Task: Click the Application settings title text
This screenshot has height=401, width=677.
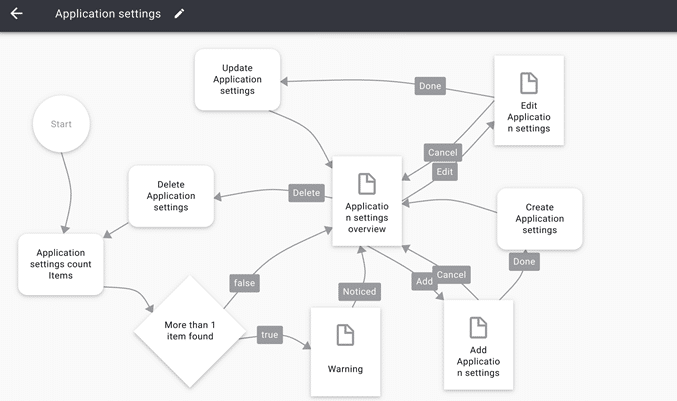Action: click(108, 14)
